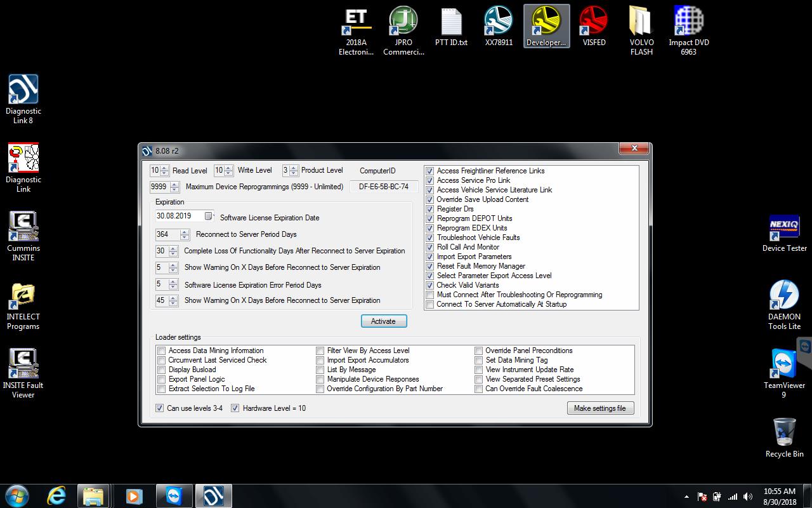Launch the Cummins INSITE desktop icon

(23, 237)
